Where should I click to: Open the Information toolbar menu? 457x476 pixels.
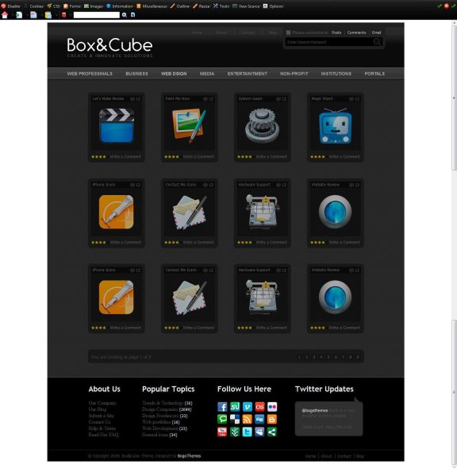120,6
